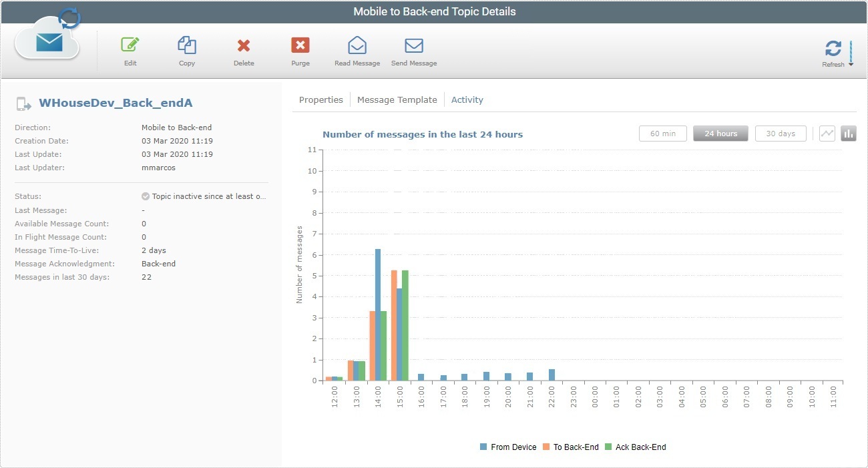This screenshot has height=468, width=868.
Task: Open Read Message from the toolbar
Action: click(x=357, y=51)
